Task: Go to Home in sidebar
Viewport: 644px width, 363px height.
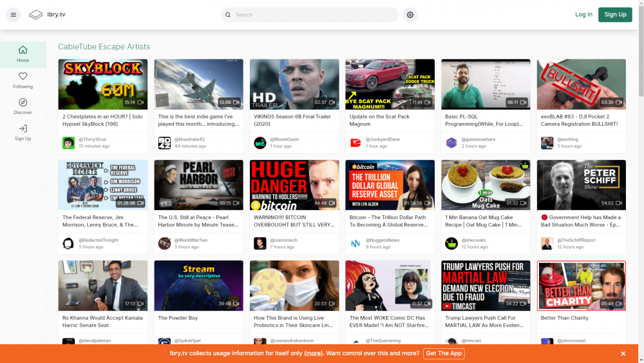Action: [x=23, y=54]
